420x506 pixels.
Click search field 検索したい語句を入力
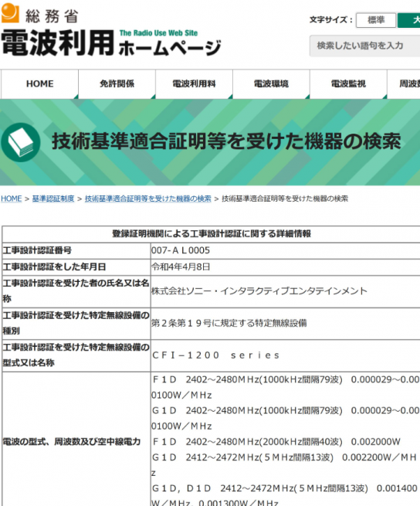[x=365, y=46]
